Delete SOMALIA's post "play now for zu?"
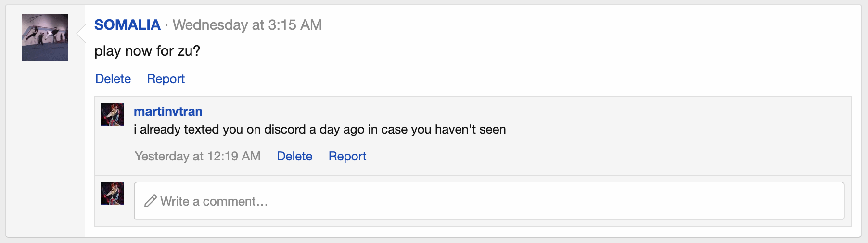868x243 pixels. (113, 79)
